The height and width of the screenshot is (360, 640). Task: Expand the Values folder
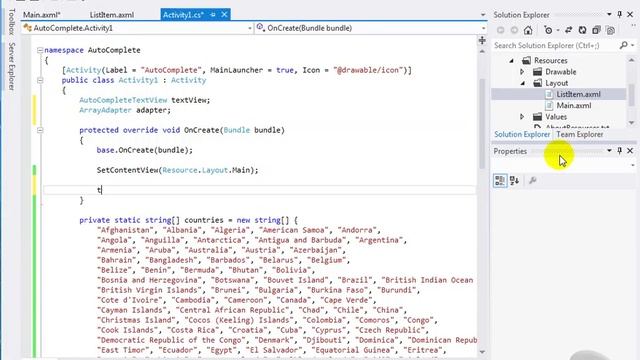(522, 117)
